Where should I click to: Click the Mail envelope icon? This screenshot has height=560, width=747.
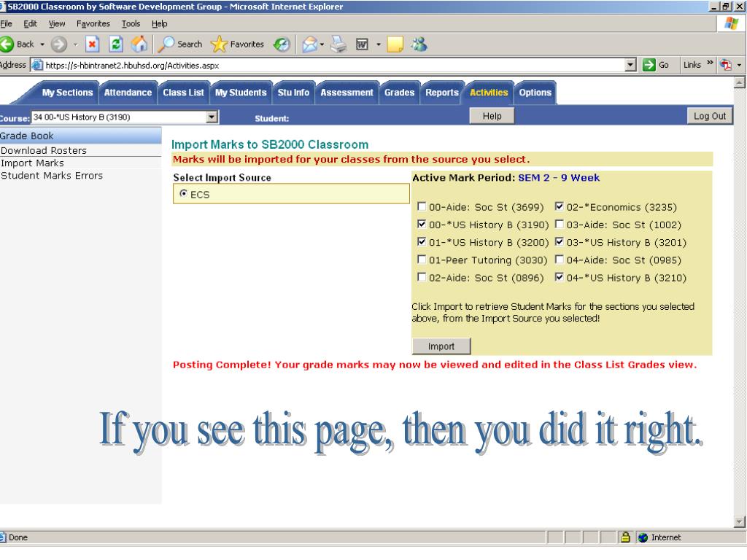coord(309,44)
